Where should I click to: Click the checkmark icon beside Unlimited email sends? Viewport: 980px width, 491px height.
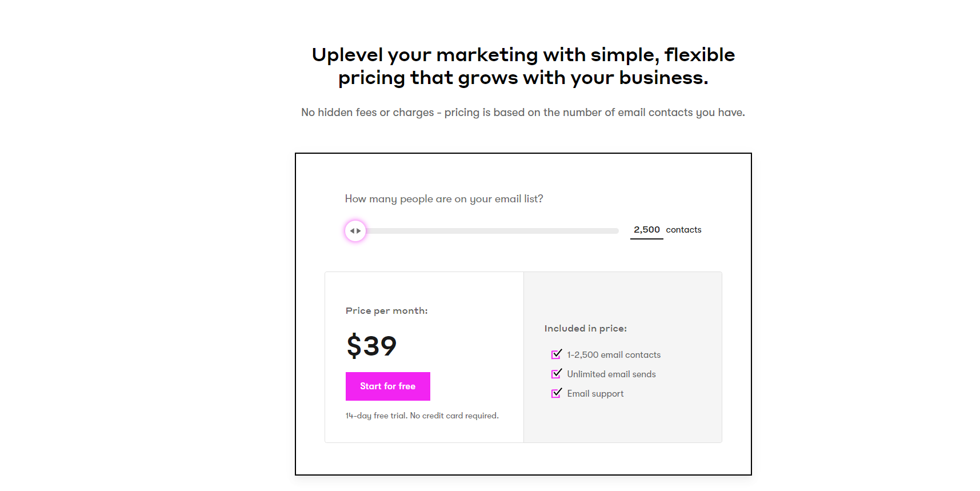click(556, 374)
